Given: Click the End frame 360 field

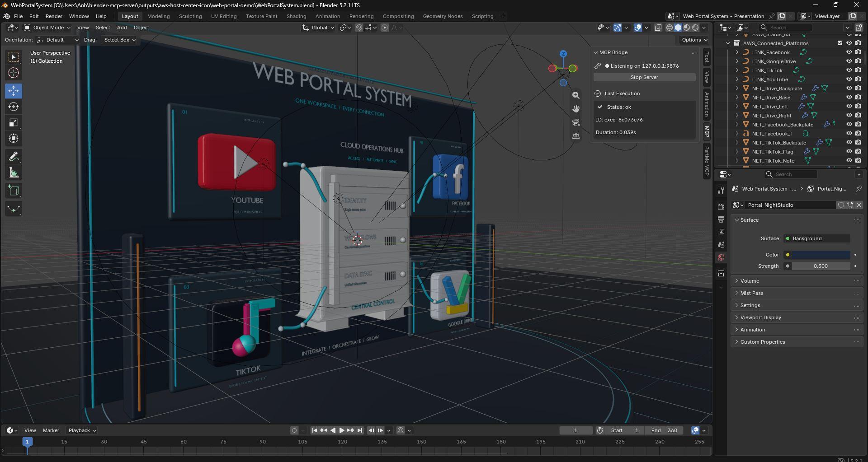Looking at the screenshot, I should tap(664, 430).
